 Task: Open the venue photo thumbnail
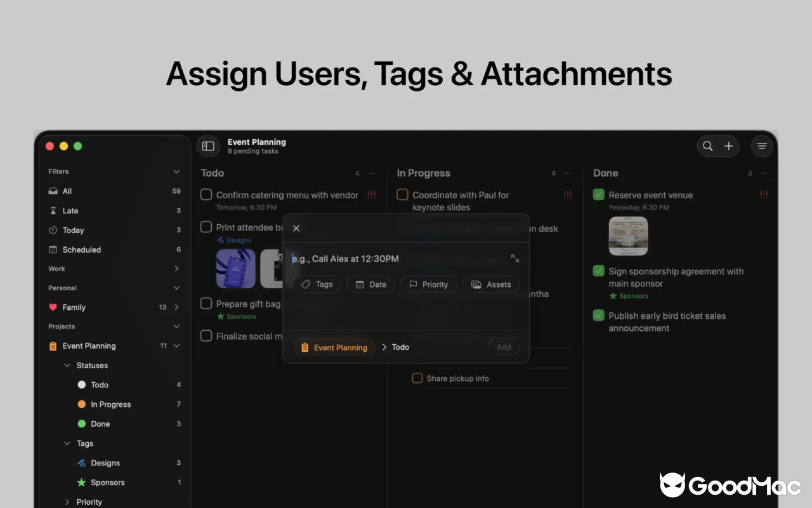click(629, 236)
